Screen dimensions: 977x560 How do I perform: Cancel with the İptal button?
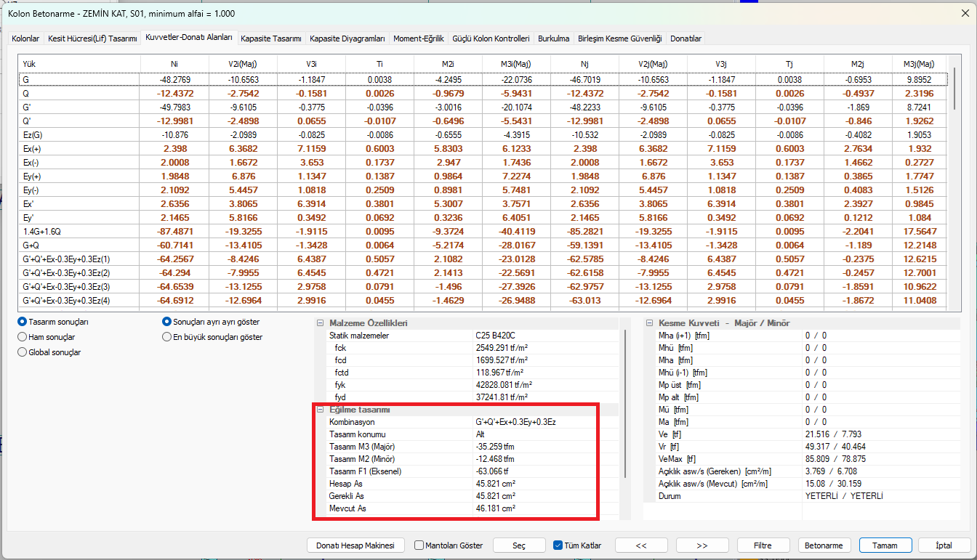coord(944,545)
